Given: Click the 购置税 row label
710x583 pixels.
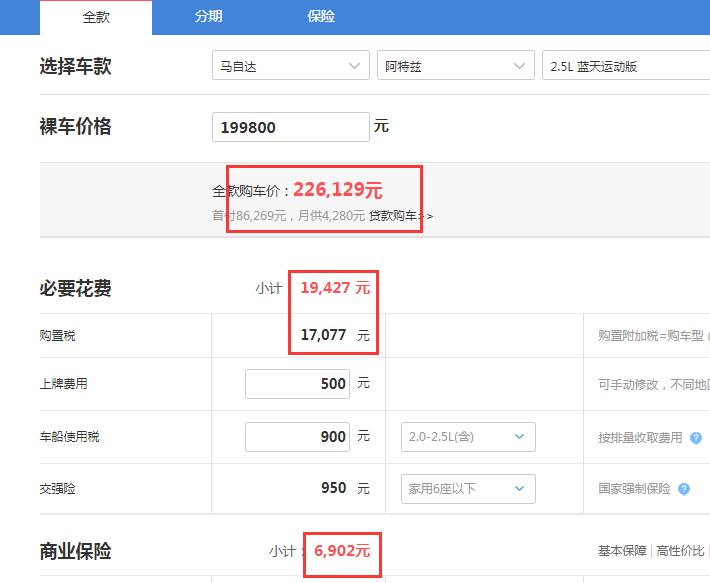Looking at the screenshot, I should pos(58,335).
